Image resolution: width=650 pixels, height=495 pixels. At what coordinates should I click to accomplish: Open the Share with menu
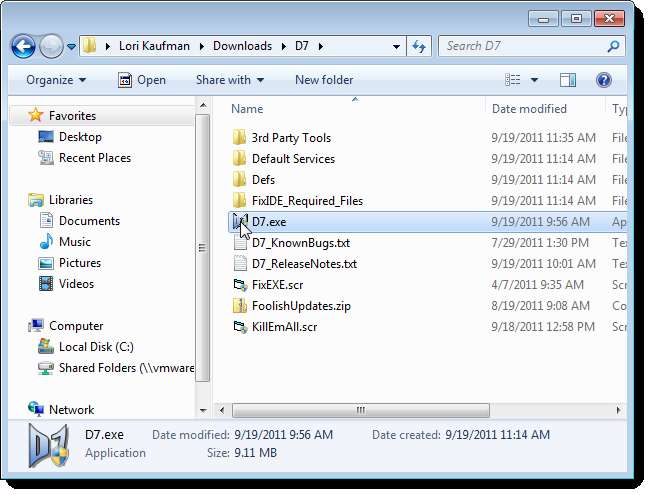click(x=230, y=80)
